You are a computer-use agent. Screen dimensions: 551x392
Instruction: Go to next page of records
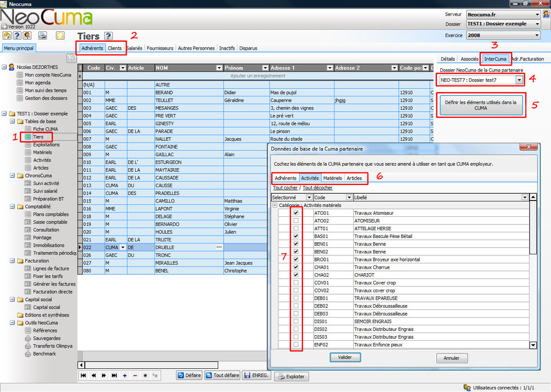(104, 375)
